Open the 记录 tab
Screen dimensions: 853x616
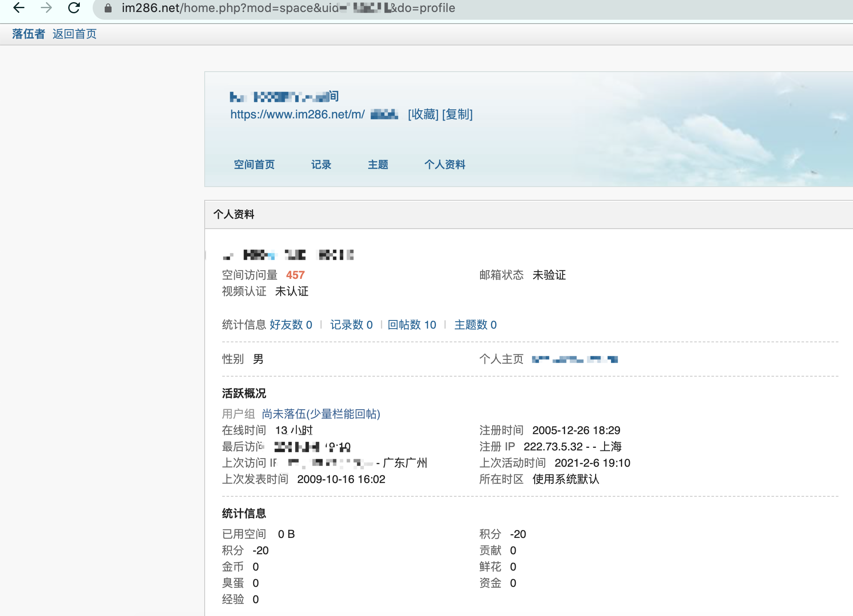pos(321,165)
